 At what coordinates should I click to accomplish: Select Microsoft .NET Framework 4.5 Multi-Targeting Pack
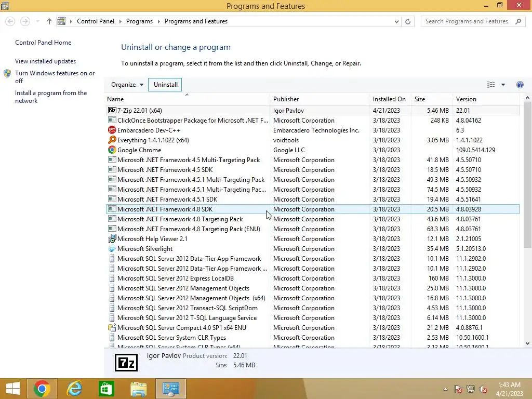312,160
